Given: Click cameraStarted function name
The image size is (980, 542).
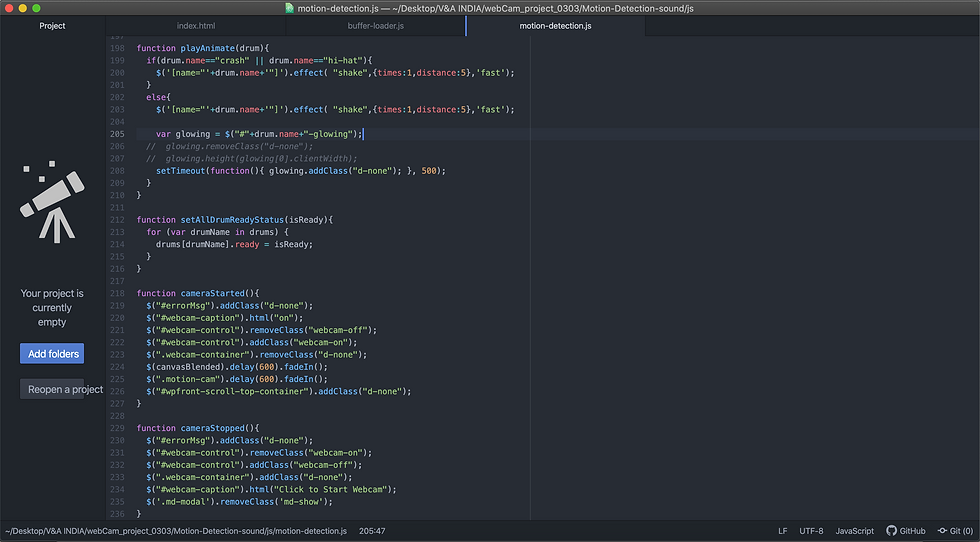Looking at the screenshot, I should [212, 293].
